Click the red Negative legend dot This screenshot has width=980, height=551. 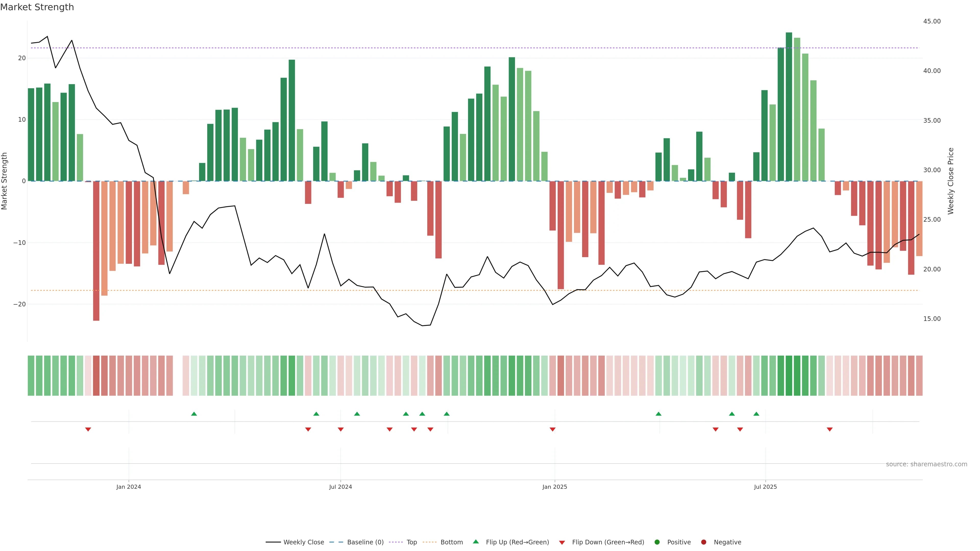point(703,542)
